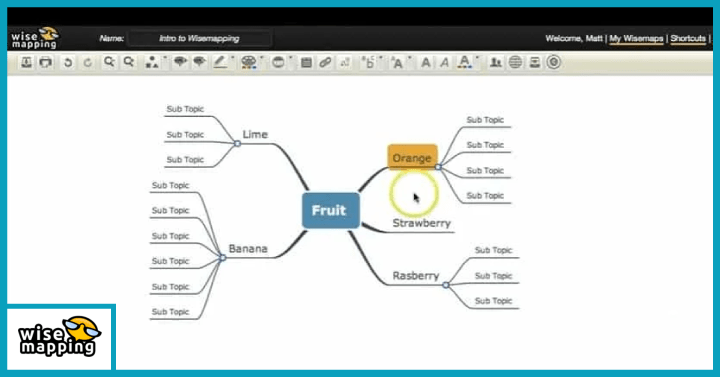The height and width of the screenshot is (377, 720).
Task: Add a note to the topic
Action: (x=306, y=62)
